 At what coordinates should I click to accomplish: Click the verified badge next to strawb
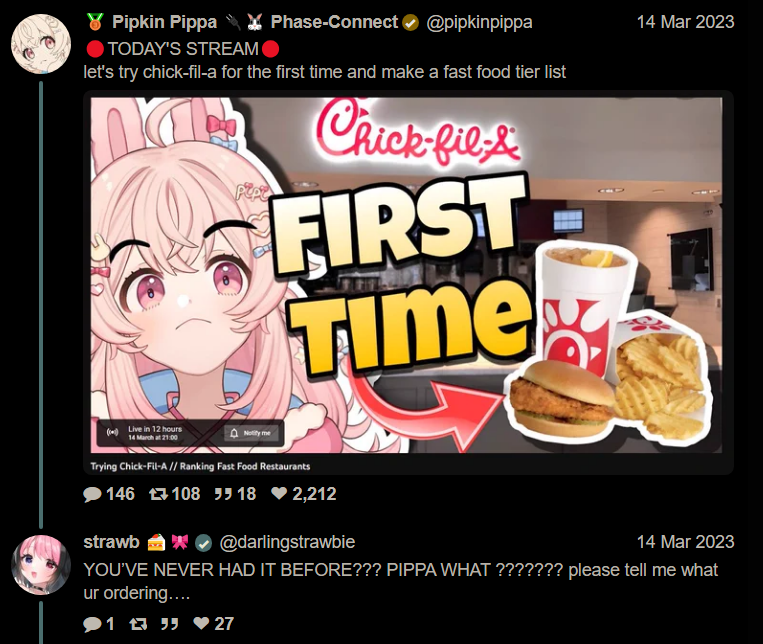click(x=204, y=543)
